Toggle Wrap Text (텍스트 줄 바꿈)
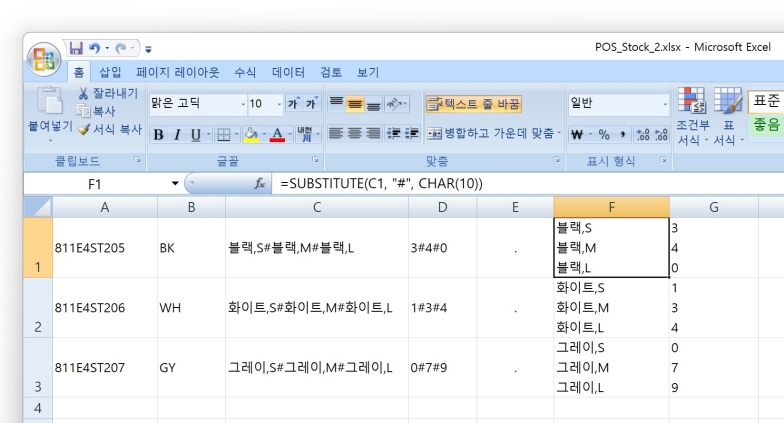Viewport: 784px width, 423px height. coord(473,103)
